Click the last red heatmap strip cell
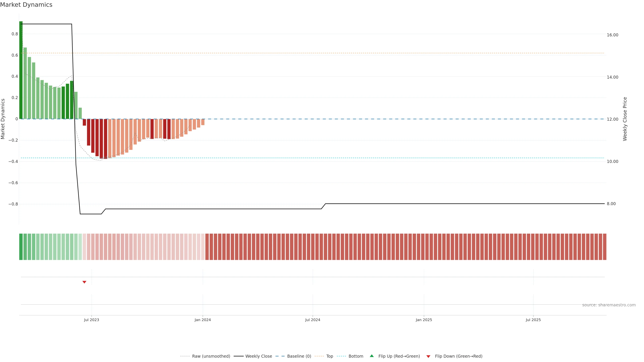 pos(604,247)
